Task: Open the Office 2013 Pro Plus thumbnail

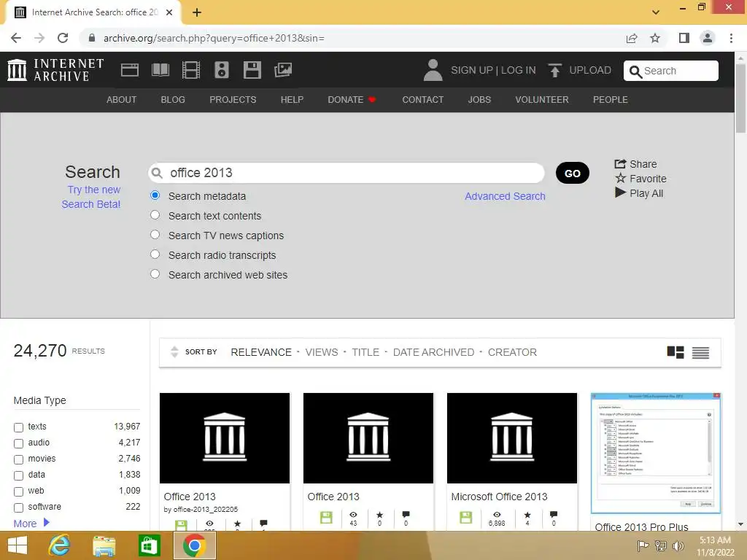Action: [x=656, y=454]
